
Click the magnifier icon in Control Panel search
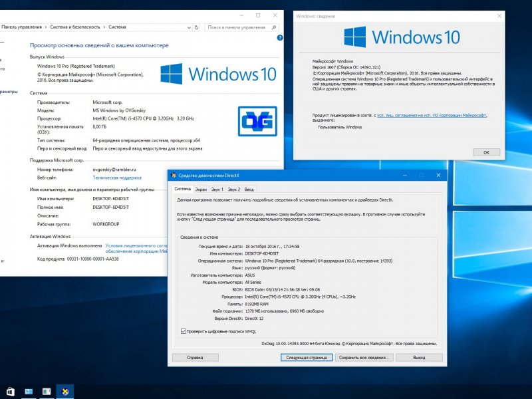[x=274, y=27]
